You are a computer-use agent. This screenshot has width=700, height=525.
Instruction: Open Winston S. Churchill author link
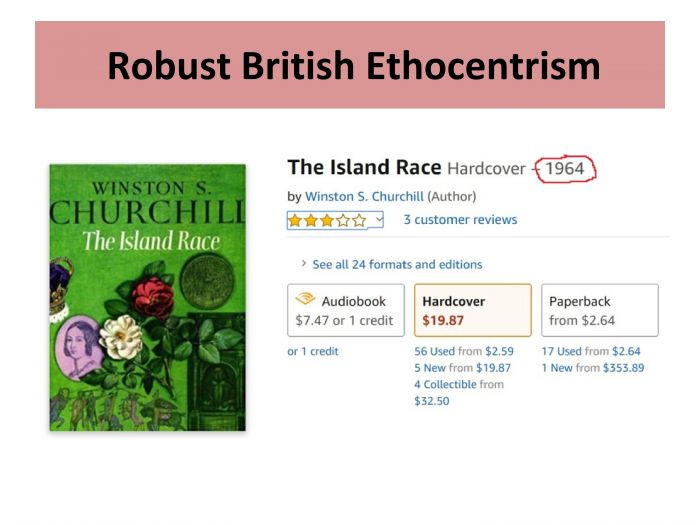pos(364,196)
